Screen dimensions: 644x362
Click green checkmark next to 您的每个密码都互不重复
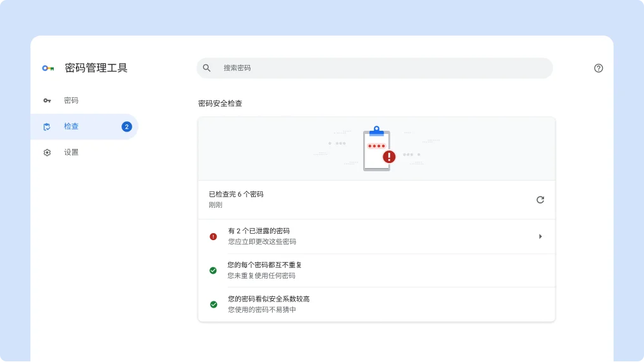point(213,270)
